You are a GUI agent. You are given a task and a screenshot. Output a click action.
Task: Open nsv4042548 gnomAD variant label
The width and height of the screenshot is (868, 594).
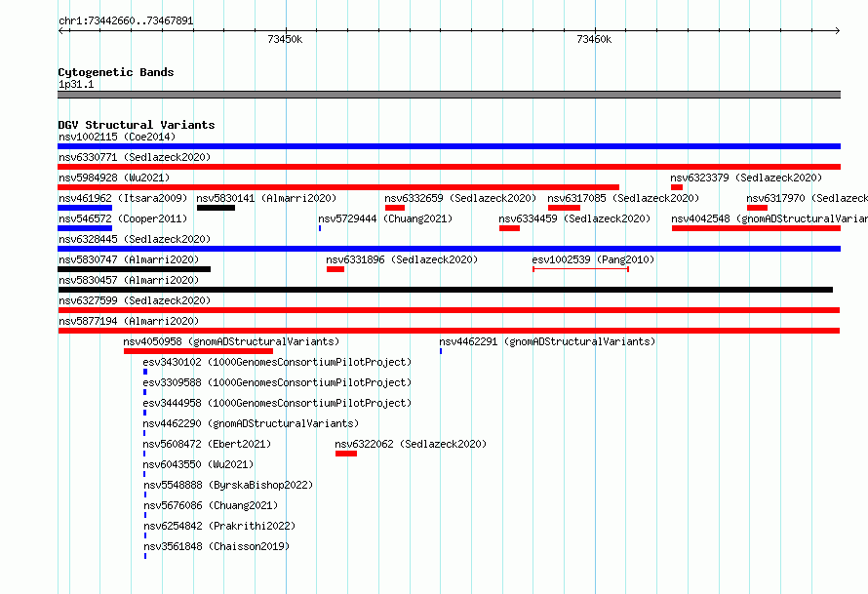[x=769, y=218]
